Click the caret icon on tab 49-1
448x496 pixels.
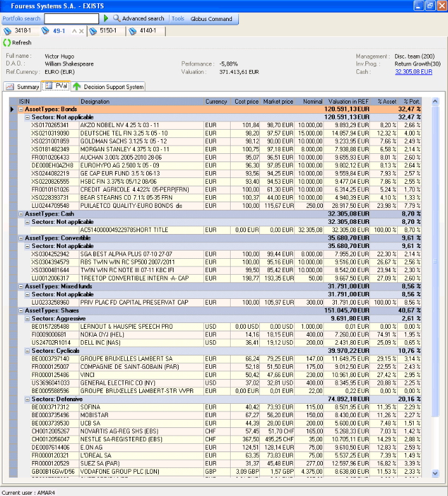tap(74, 31)
